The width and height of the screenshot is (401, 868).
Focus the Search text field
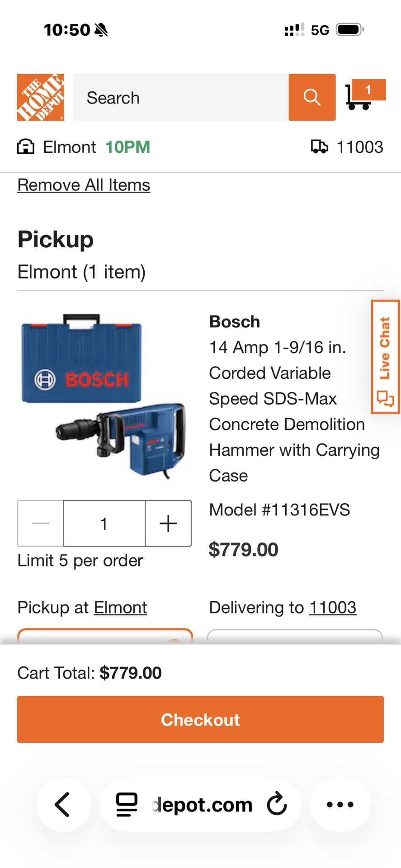[x=181, y=97]
